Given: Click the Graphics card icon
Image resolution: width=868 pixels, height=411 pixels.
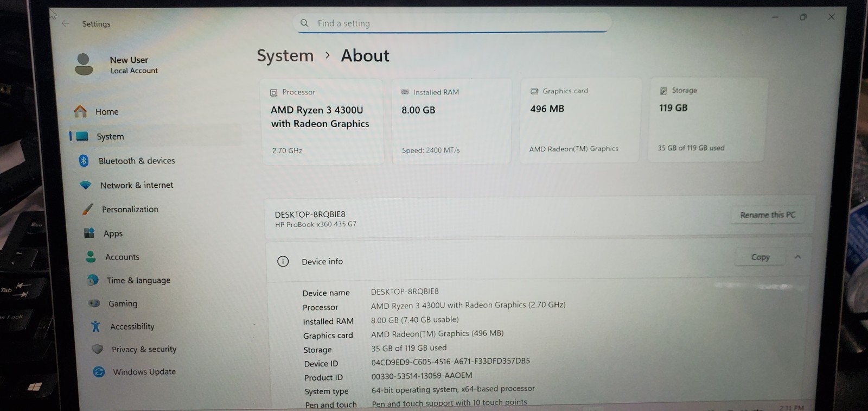Looking at the screenshot, I should click(x=534, y=91).
